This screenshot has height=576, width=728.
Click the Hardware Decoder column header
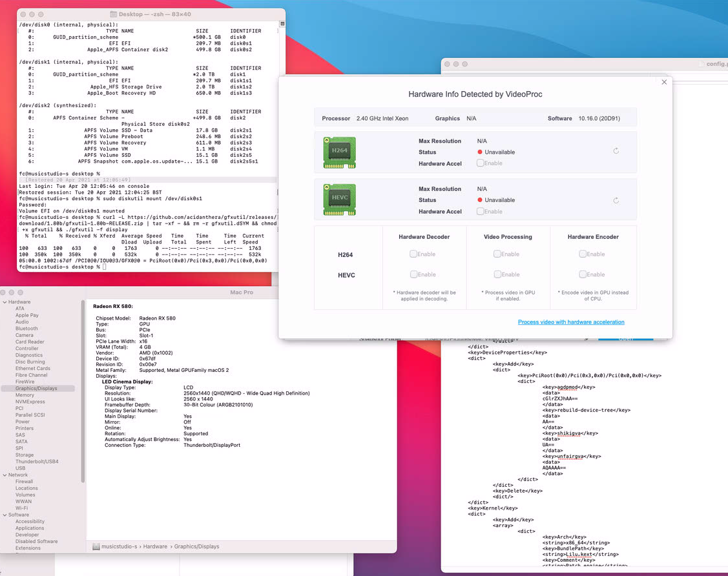pos(424,237)
